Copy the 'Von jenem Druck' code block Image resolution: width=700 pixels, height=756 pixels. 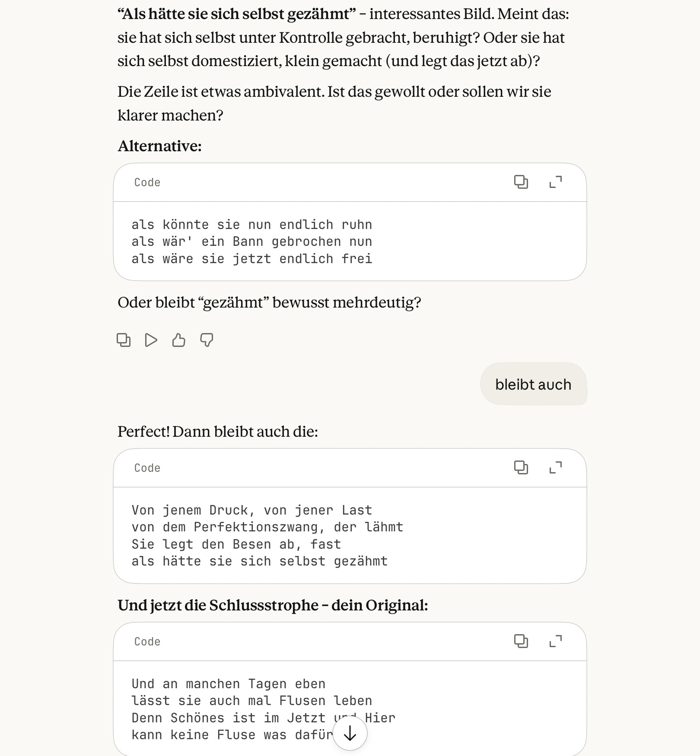coord(521,468)
